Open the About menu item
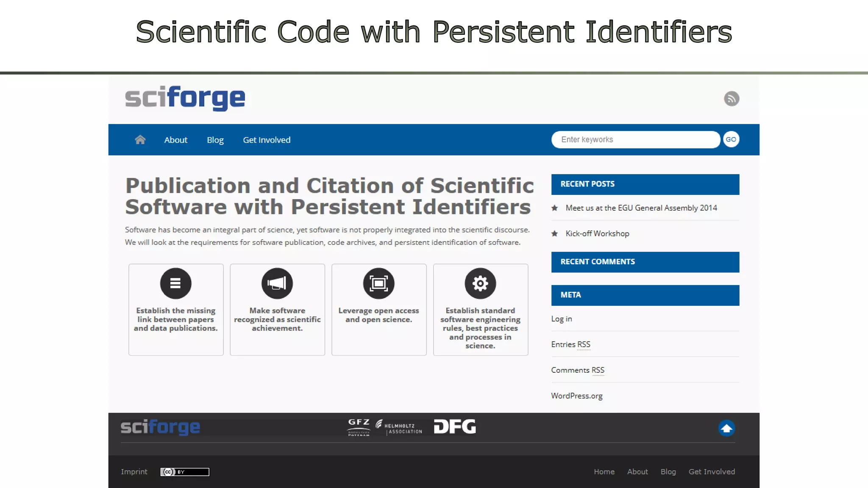 [175, 140]
